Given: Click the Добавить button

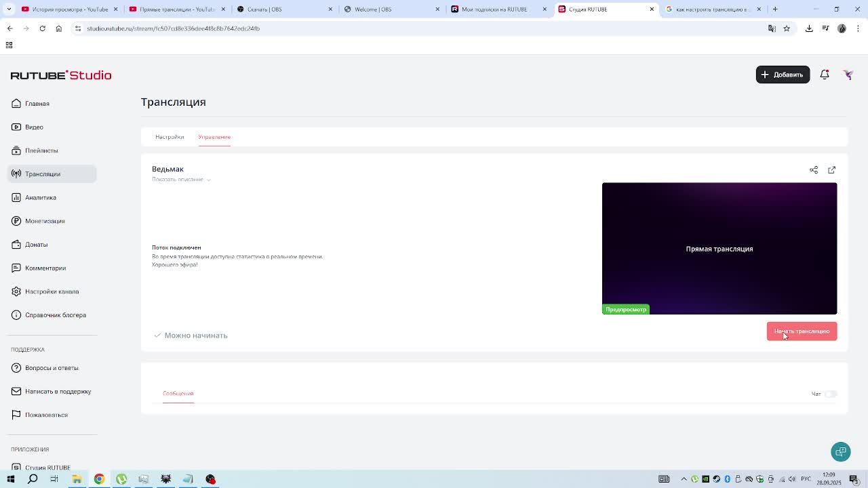Looking at the screenshot, I should click(783, 75).
